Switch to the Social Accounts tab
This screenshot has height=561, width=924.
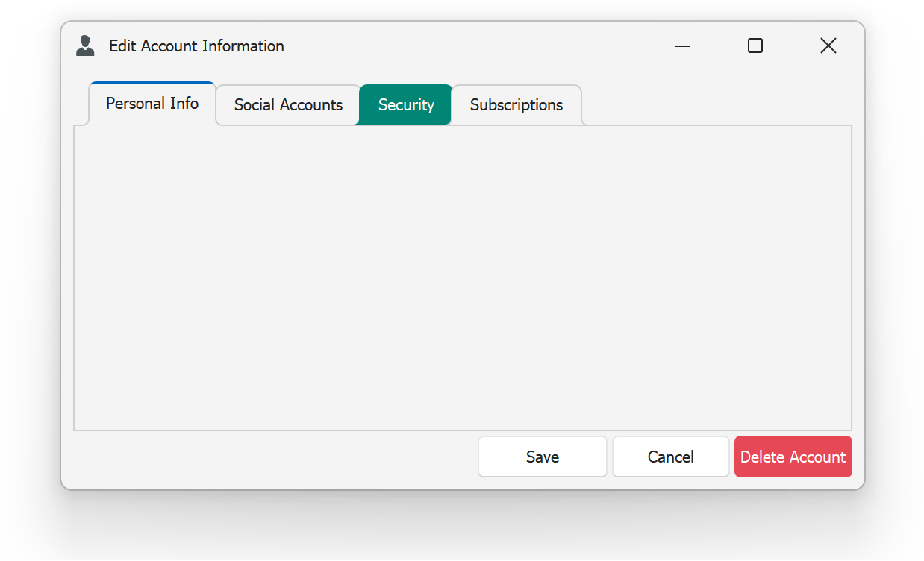[x=287, y=104]
